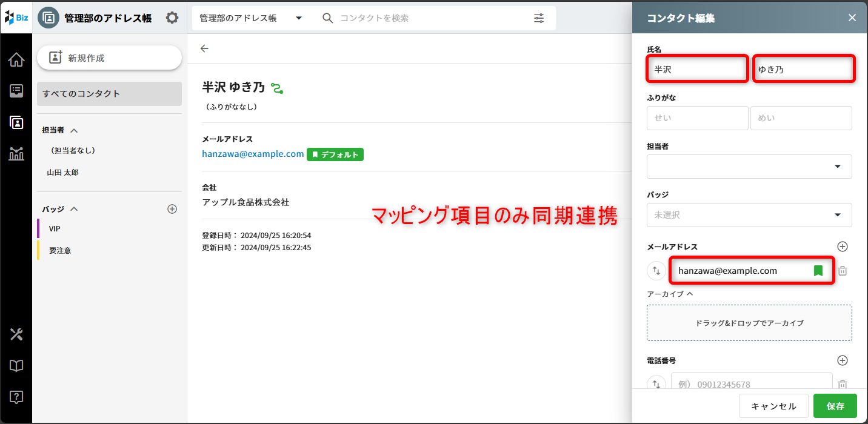Select the purple VIP badge
This screenshot has width=868, height=424.
[55, 229]
